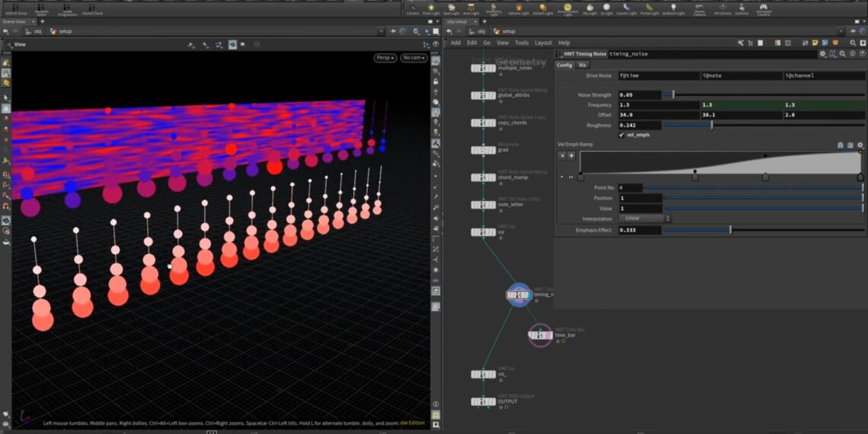Open the parameter pane gear menu
868x434 pixels.
click(x=822, y=54)
